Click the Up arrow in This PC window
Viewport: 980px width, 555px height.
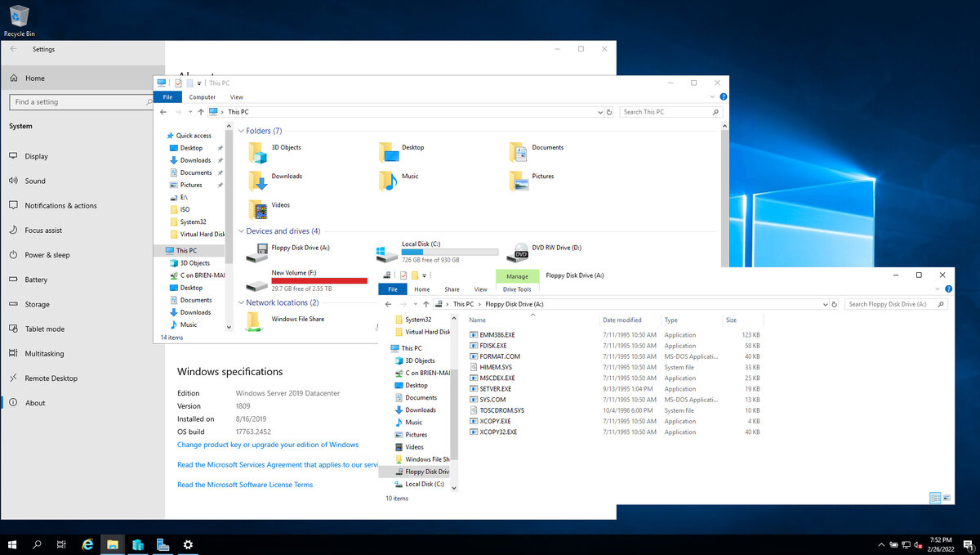point(201,112)
